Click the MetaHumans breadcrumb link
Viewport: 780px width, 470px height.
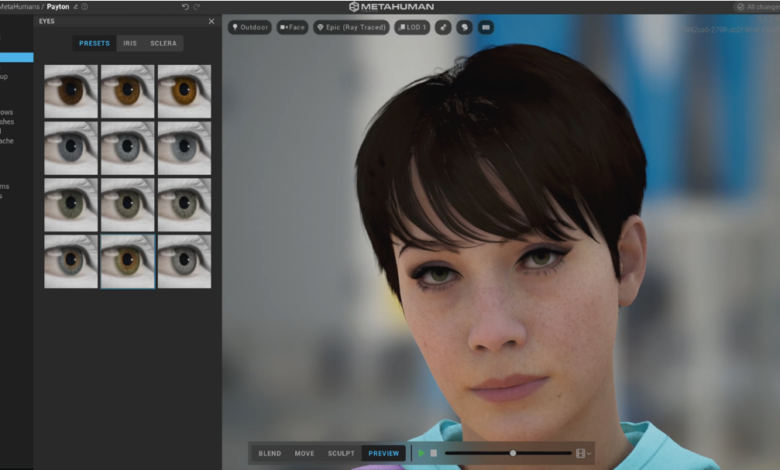(19, 6)
